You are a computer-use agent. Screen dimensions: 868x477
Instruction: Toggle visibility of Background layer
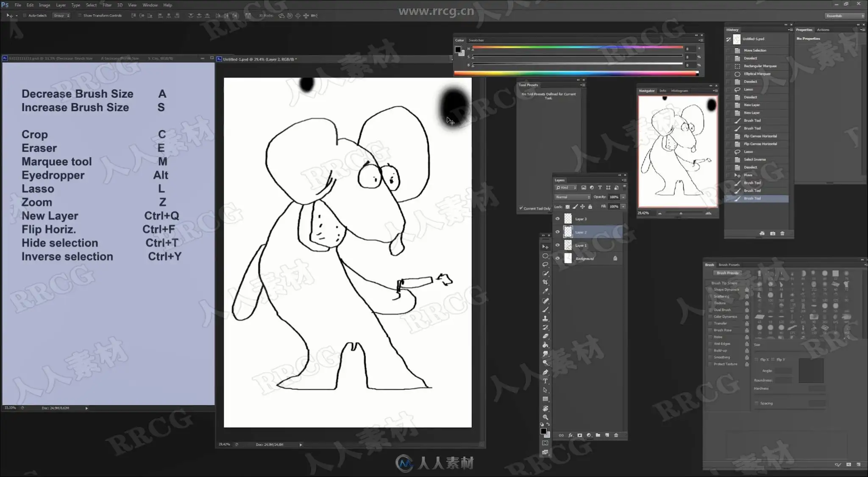pos(557,258)
